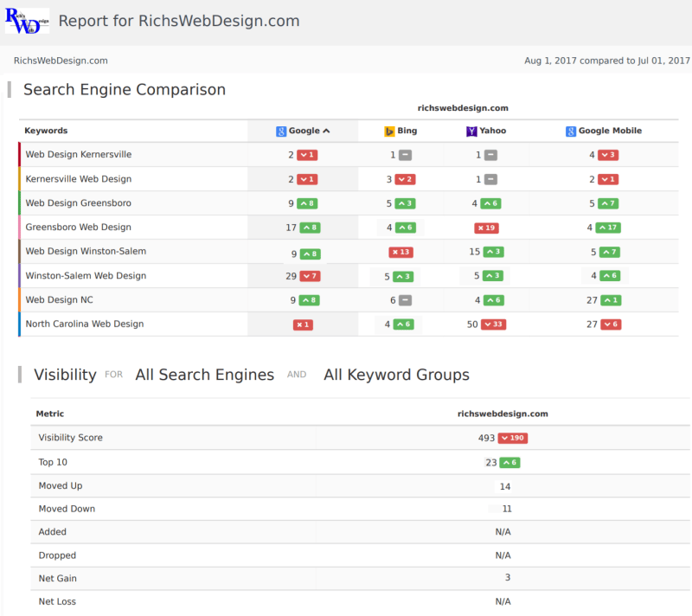Viewport: 692px width, 616px height.
Task: Click the dropped x1 badge for North Carolina Web Design Google
Action: point(304,324)
